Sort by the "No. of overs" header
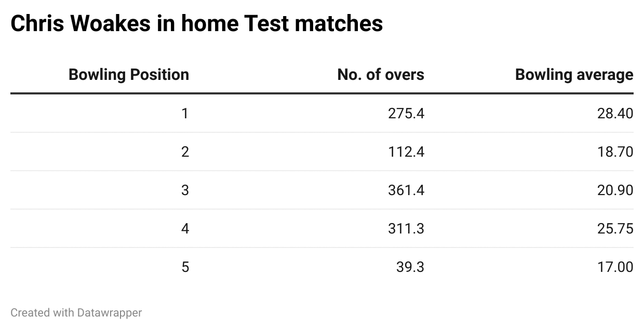644x330 pixels. [380, 75]
